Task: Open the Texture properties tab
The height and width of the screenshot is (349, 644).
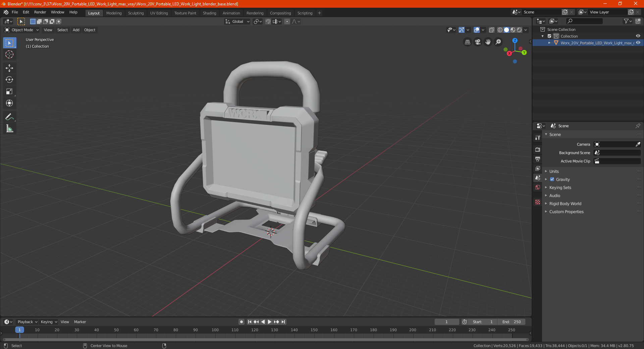Action: (x=538, y=202)
